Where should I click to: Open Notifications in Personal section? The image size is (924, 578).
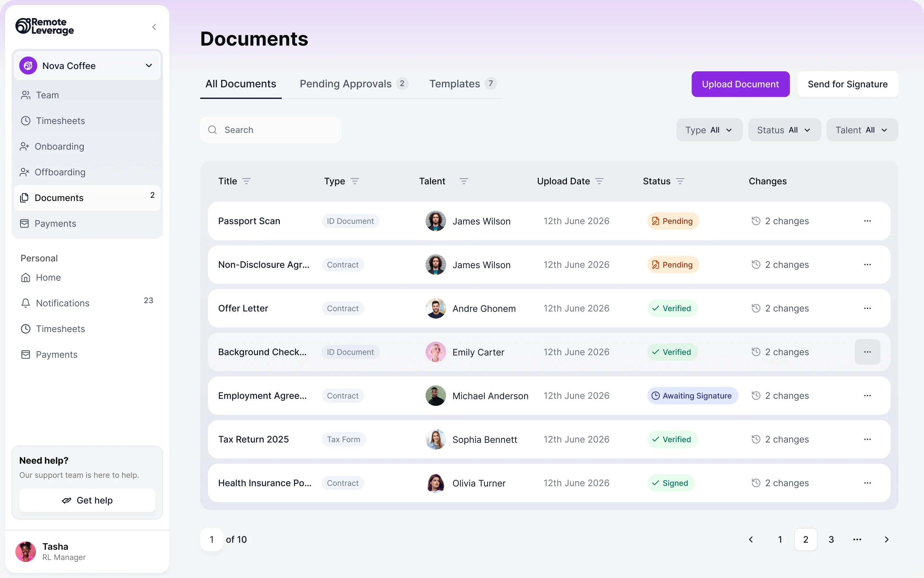pyautogui.click(x=87, y=303)
